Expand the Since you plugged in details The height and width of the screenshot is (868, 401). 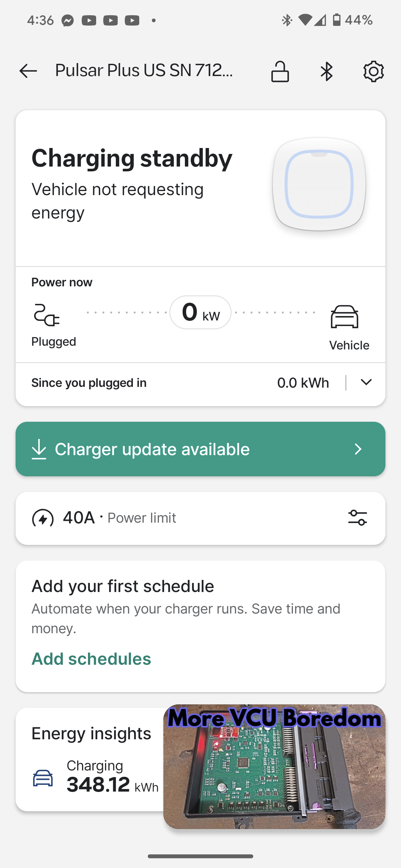[x=366, y=382]
